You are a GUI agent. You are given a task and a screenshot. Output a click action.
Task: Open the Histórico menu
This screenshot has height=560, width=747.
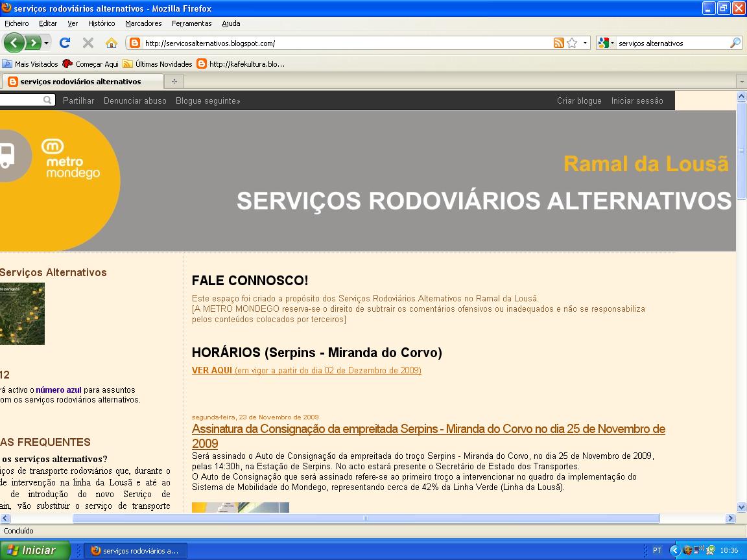coord(101,23)
